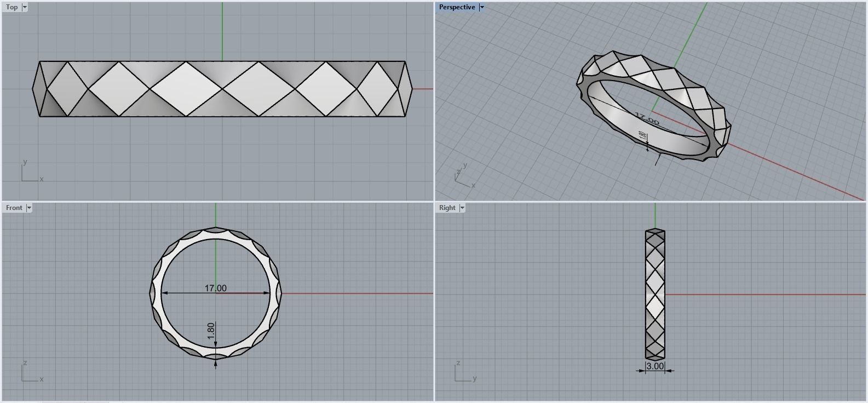Activate the Right viewport title label
868x403 pixels.
pyautogui.click(x=447, y=208)
